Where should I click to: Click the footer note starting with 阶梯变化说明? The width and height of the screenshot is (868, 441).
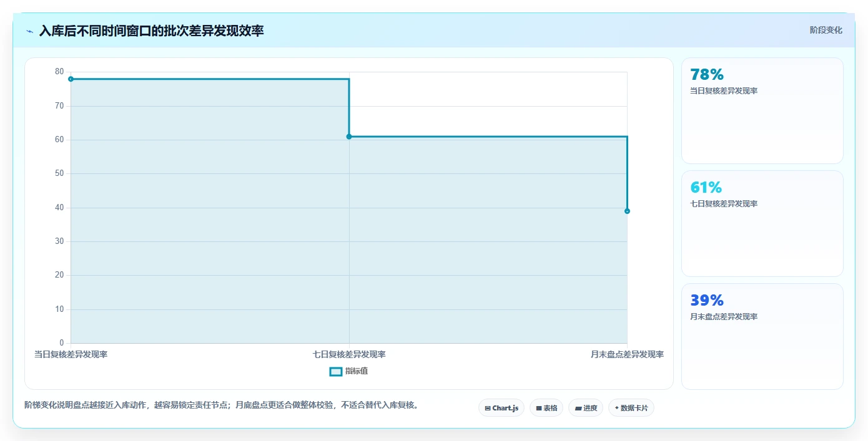coord(221,405)
